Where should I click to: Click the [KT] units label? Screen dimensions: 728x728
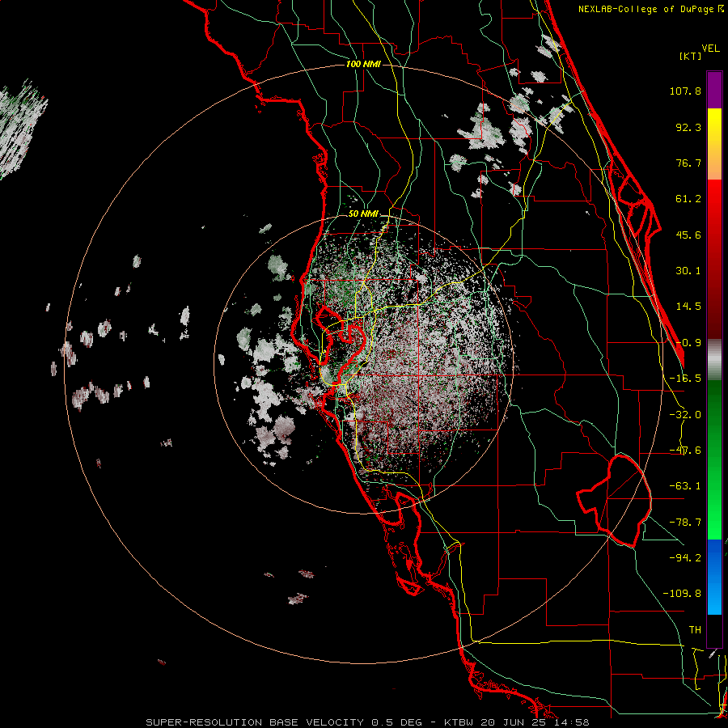coord(691,56)
